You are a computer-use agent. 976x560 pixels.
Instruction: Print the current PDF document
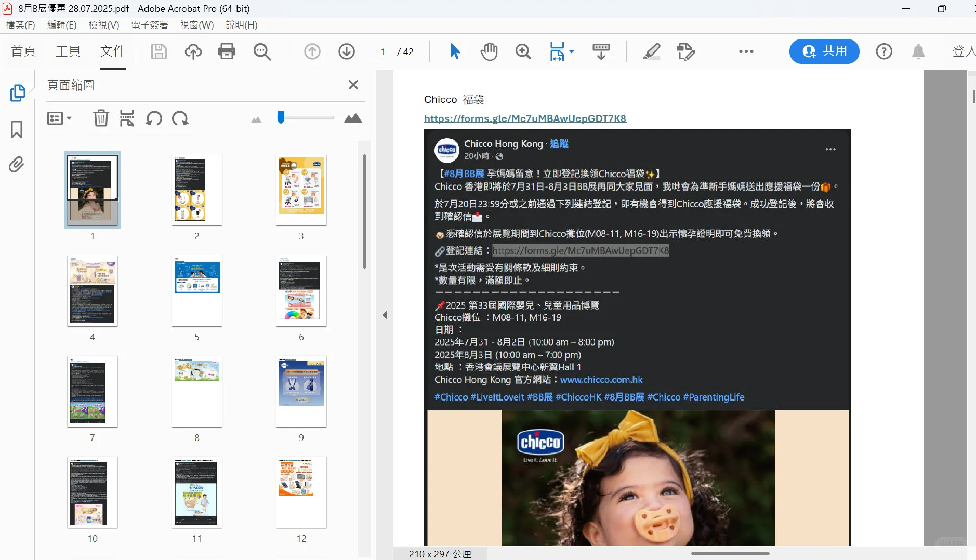point(227,51)
